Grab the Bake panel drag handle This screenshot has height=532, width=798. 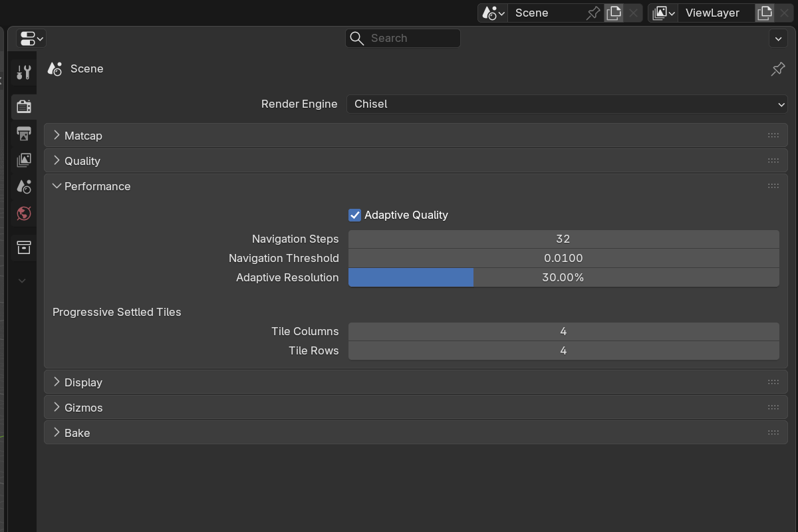click(x=773, y=433)
